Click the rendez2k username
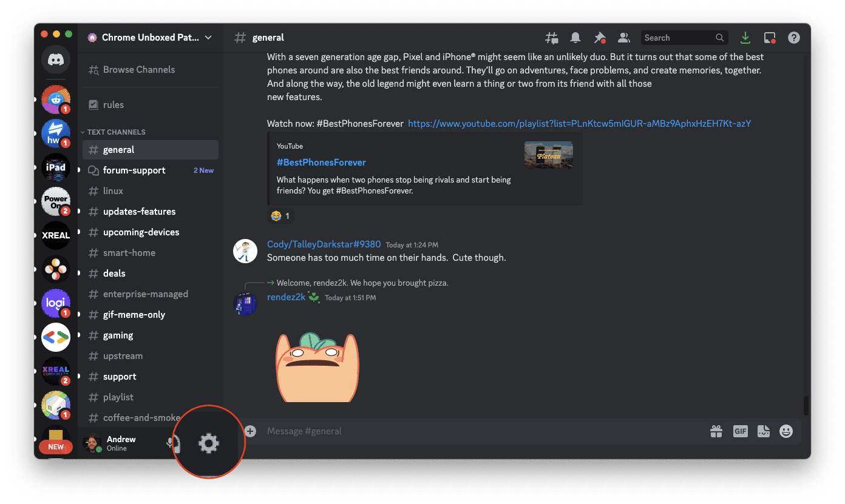The height and width of the screenshot is (504, 845). (x=286, y=297)
